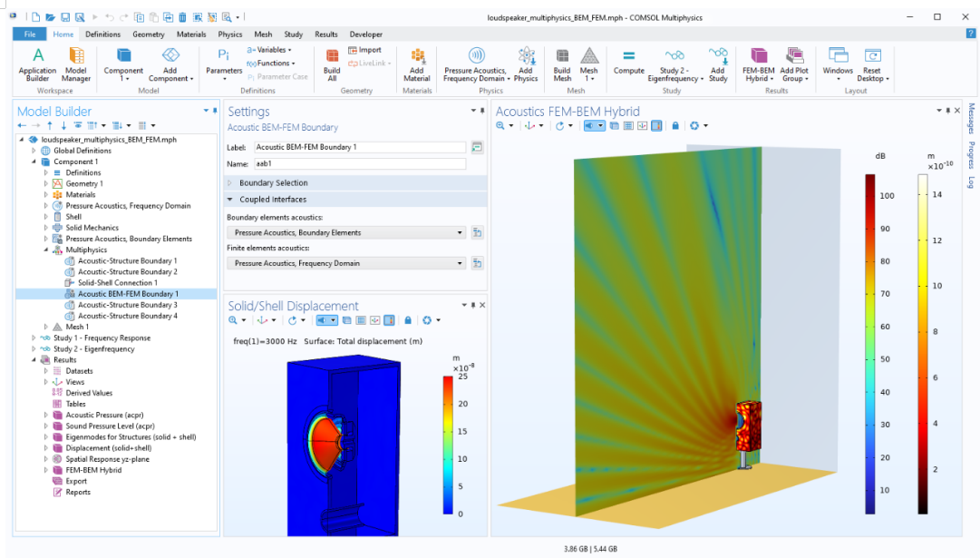980x558 pixels.
Task: Switch to the Geometry ribbon tab
Action: [149, 34]
